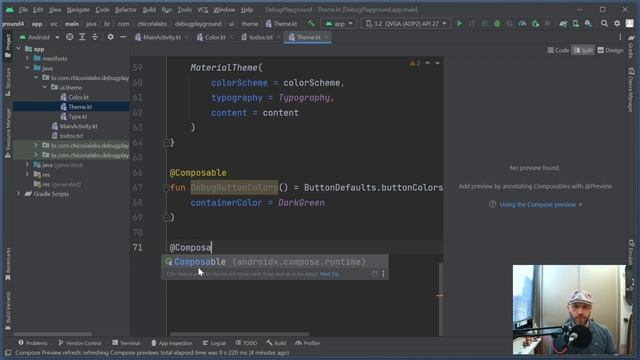Open the Structure tool window

pos(8,82)
